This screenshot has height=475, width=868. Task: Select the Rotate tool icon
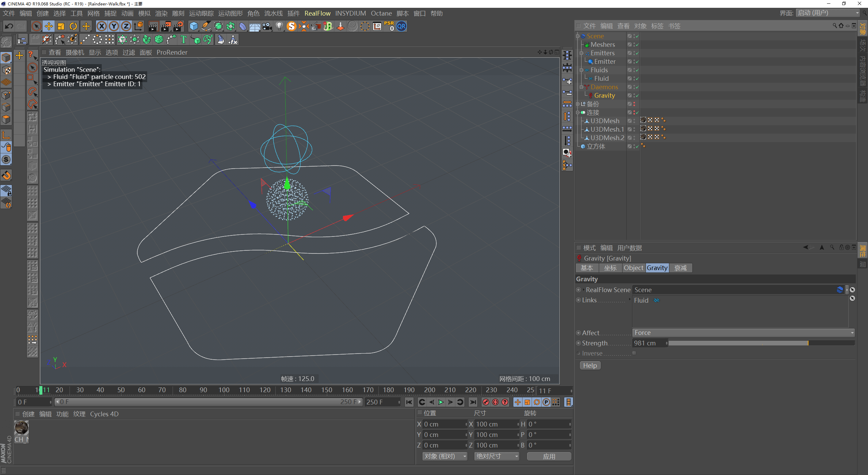[73, 26]
